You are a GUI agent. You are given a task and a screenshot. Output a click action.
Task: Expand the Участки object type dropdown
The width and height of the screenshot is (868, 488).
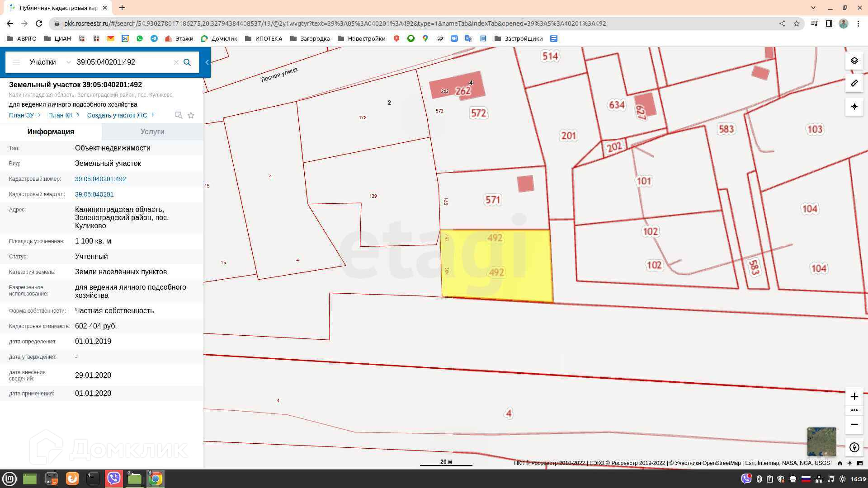68,62
